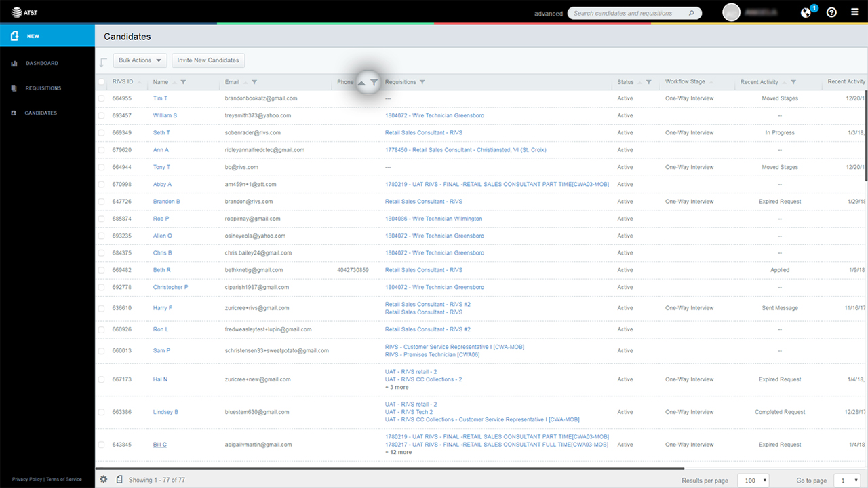Viewport: 868px width, 488px height.
Task: Sort by Status column arrow
Action: [x=639, y=82]
